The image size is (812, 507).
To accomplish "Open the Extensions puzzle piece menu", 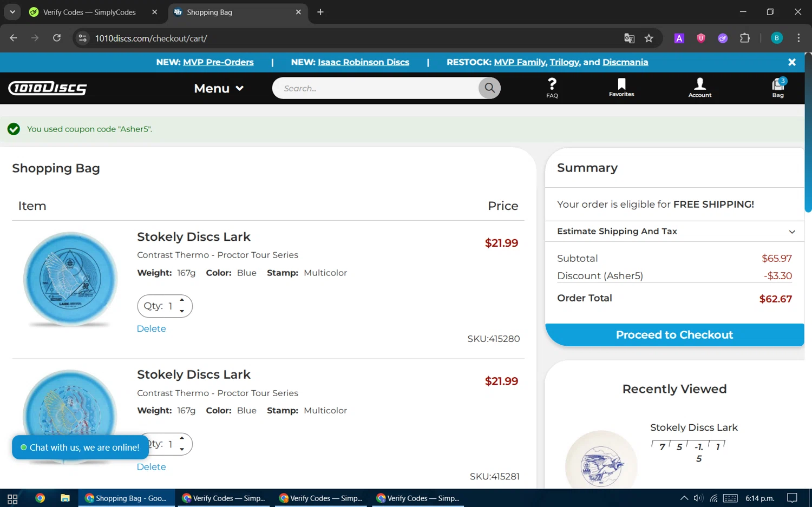I will [x=745, y=38].
